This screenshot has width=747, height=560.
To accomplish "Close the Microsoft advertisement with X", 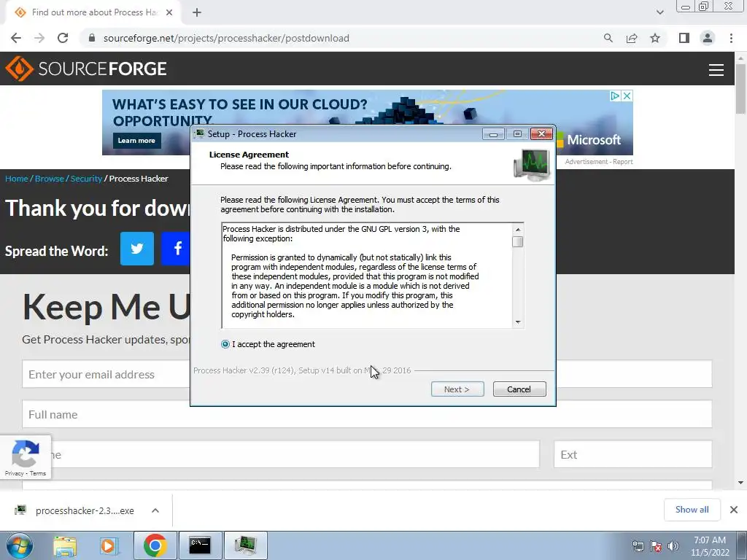I will [x=627, y=96].
